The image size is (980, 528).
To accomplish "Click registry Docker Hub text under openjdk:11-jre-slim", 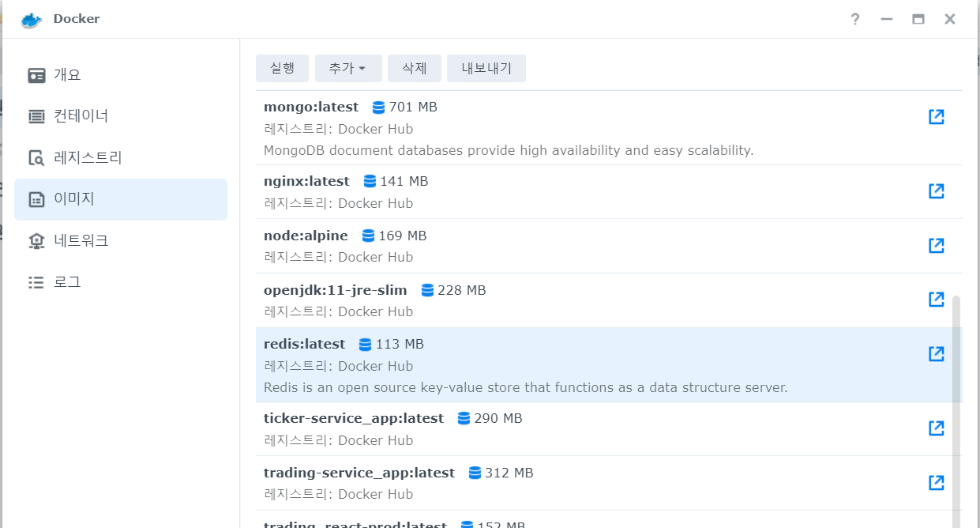I will pyautogui.click(x=339, y=311).
